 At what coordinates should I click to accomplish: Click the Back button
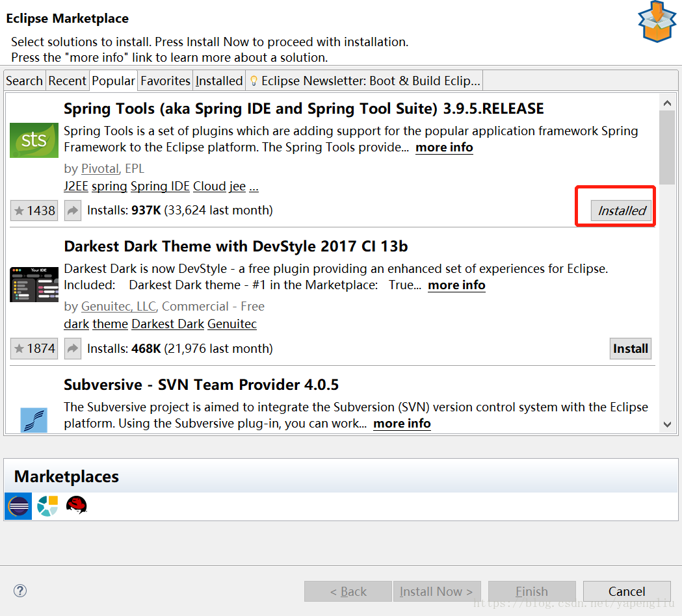[348, 591]
